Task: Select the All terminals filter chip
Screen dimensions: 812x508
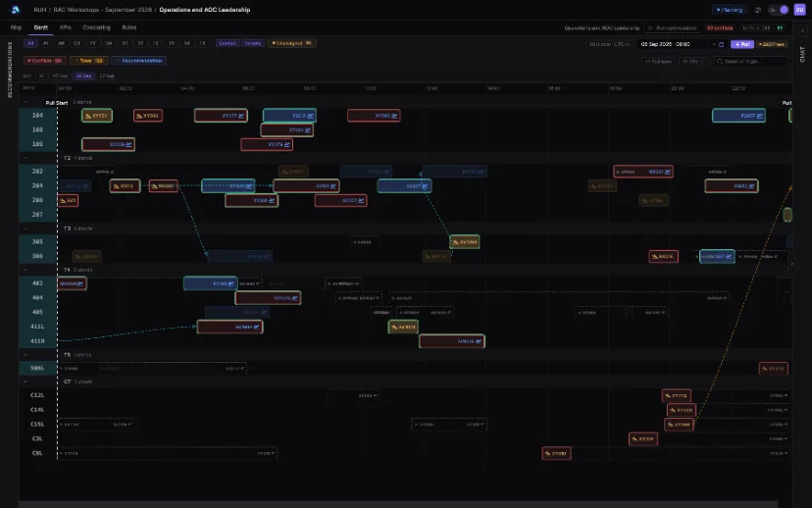Action: pos(30,43)
